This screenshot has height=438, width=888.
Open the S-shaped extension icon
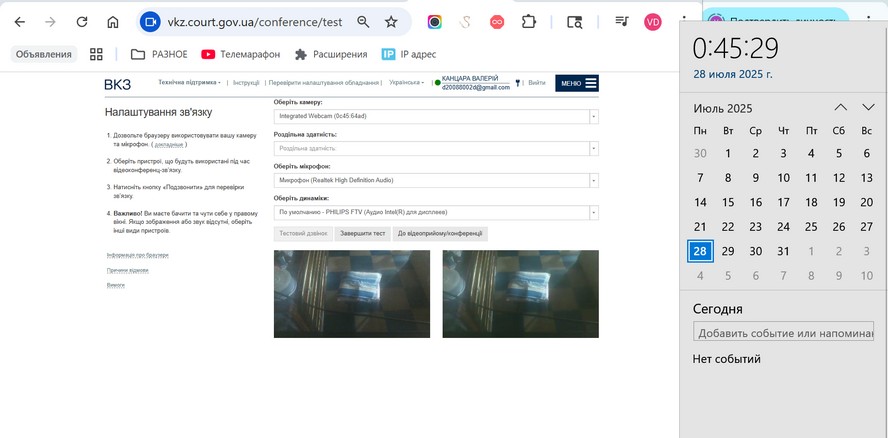[x=465, y=22]
